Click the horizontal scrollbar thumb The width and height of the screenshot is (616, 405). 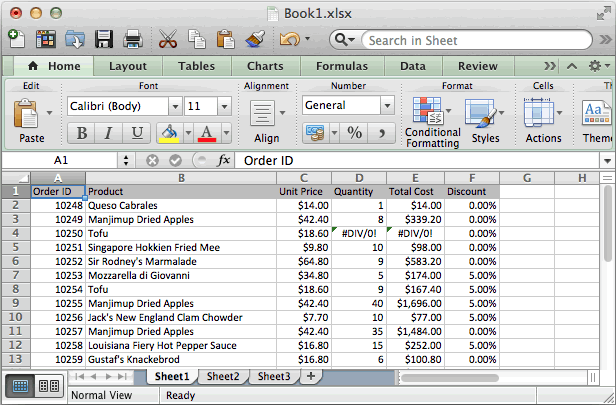(x=449, y=378)
